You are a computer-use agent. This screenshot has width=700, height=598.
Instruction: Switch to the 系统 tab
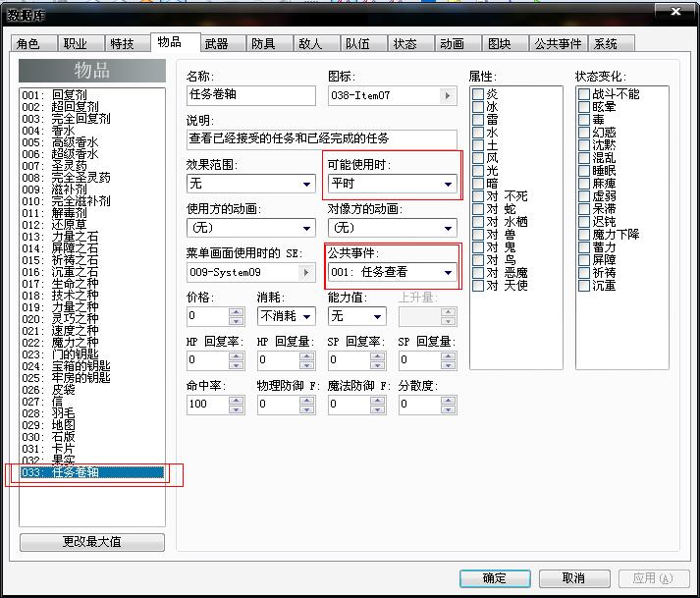click(612, 44)
